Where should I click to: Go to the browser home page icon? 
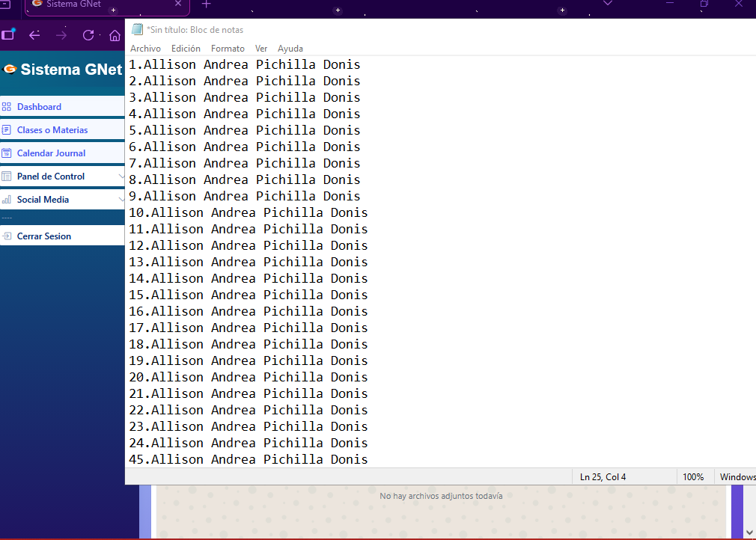pos(115,35)
